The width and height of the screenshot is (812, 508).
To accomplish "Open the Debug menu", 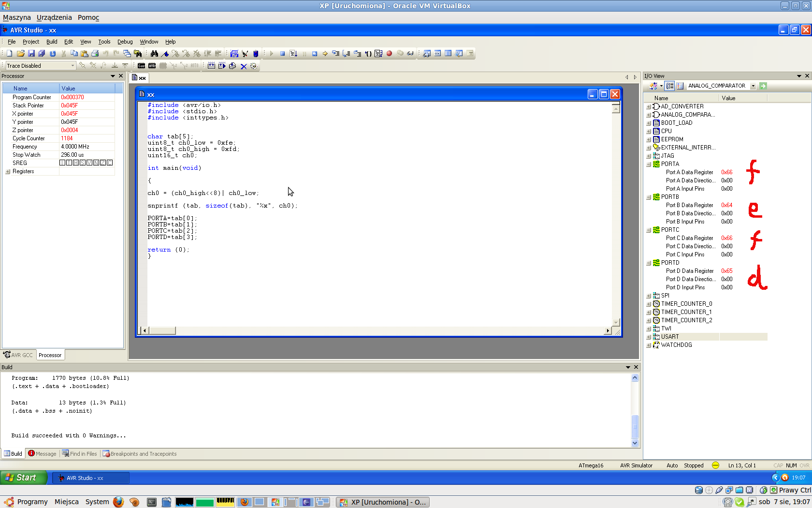I will point(125,42).
